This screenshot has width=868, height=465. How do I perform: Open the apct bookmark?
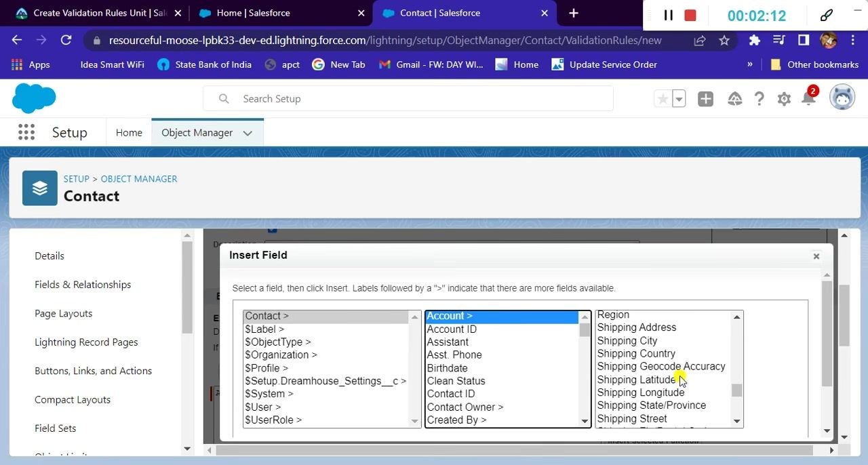click(x=282, y=64)
